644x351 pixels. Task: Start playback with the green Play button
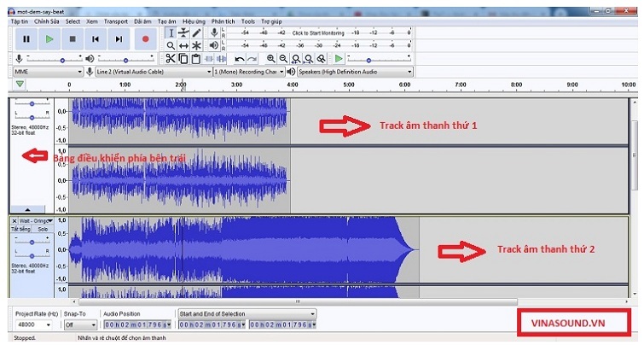[49, 39]
